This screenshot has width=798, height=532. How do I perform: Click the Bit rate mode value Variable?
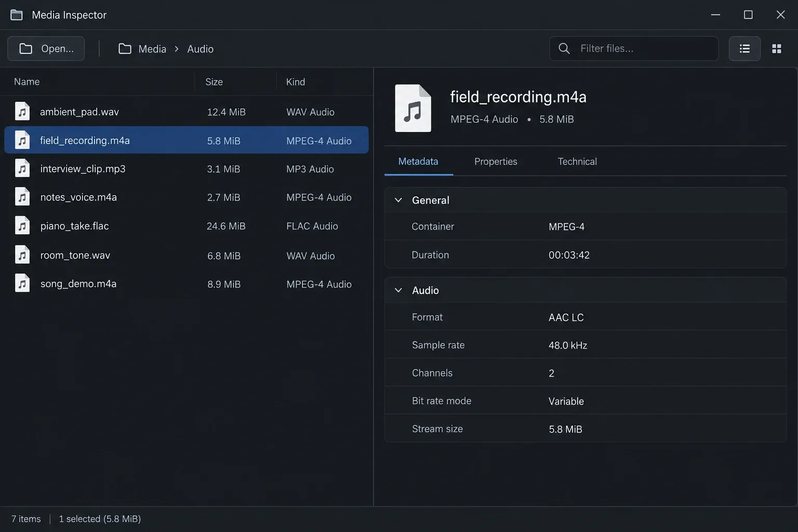[566, 402]
